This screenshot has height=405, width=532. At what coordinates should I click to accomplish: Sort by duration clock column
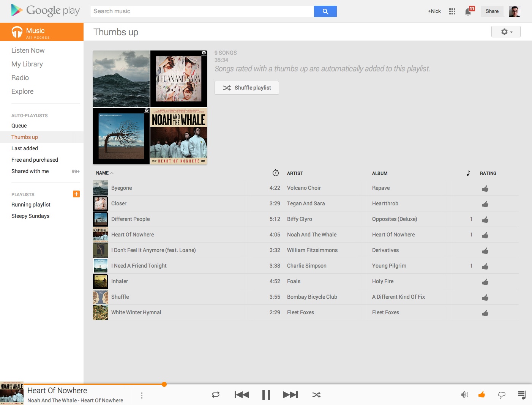[x=276, y=173]
